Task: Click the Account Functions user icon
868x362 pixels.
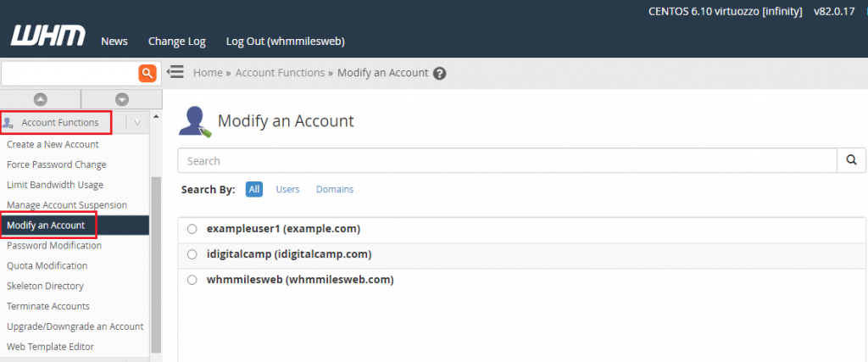Action: tap(8, 123)
